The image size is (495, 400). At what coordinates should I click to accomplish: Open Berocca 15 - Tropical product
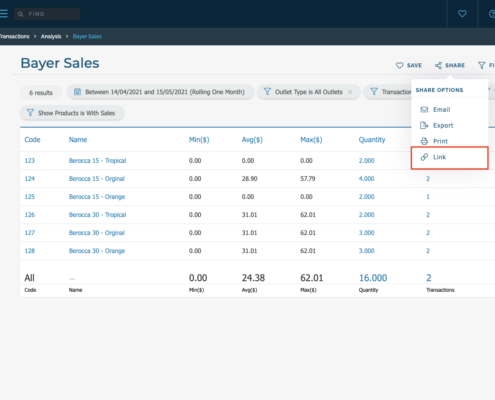coord(97,161)
